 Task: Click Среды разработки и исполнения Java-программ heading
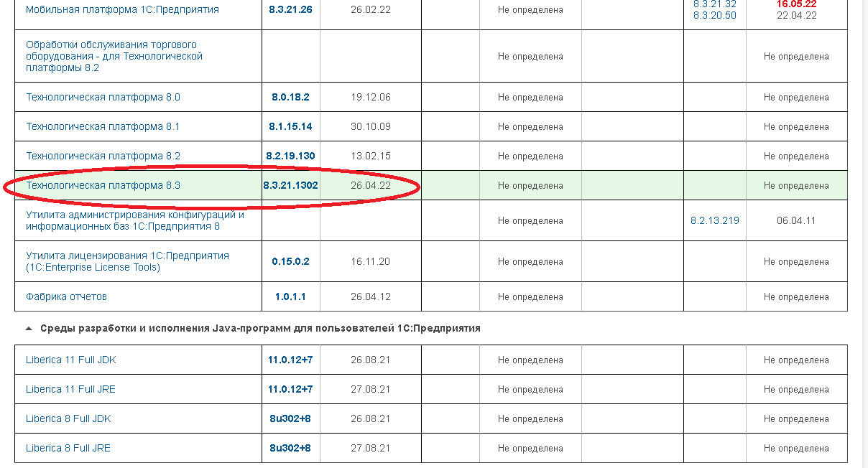(x=260, y=328)
